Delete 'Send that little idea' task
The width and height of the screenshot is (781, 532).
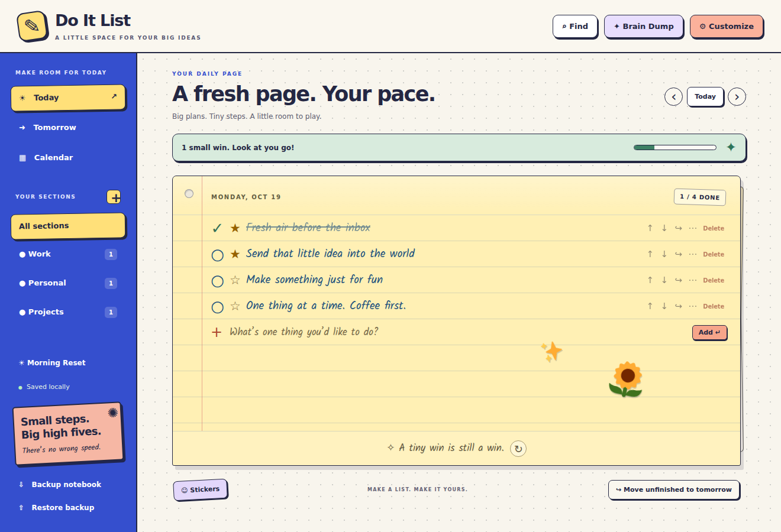[714, 254]
